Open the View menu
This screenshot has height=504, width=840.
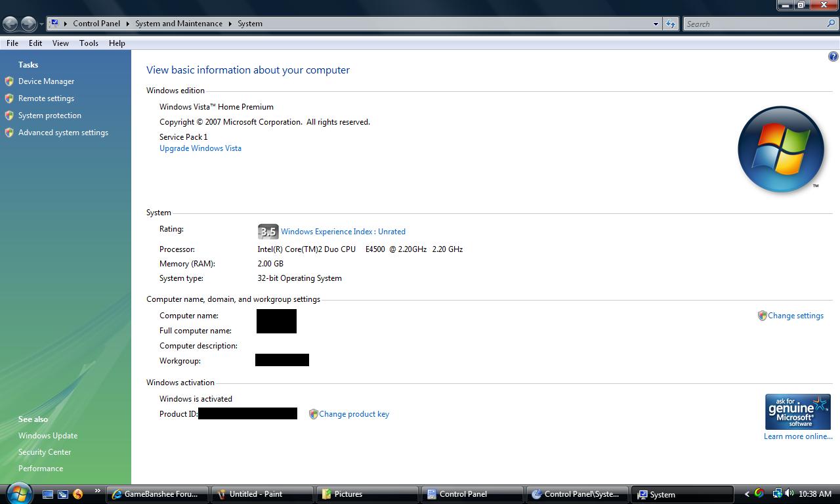coord(60,43)
